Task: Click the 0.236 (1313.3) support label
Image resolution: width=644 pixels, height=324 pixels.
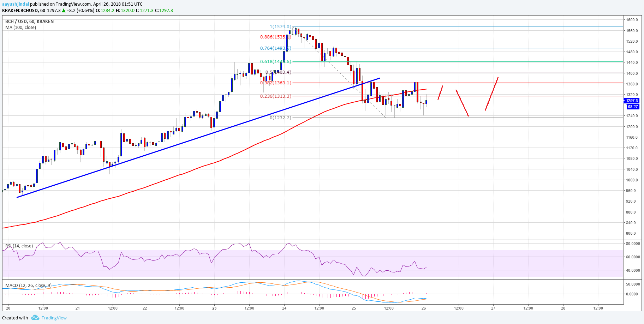Action: point(275,96)
